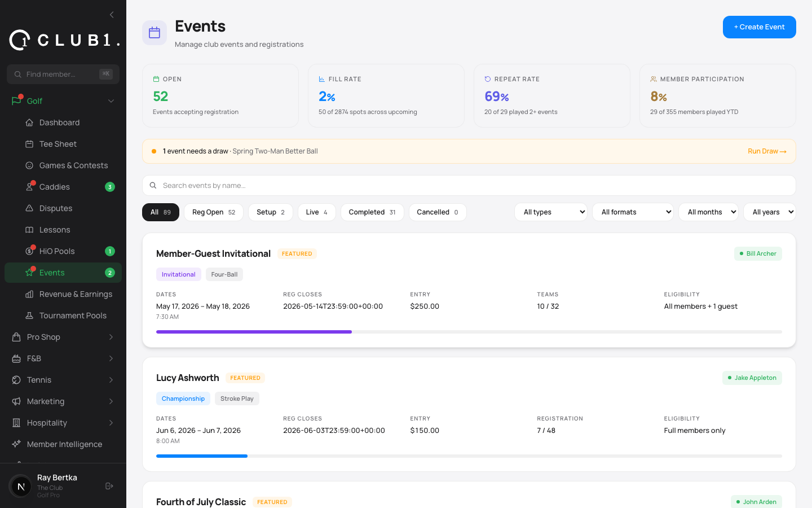Click the Disputes warning triangle icon
The image size is (812, 508).
pos(29,208)
